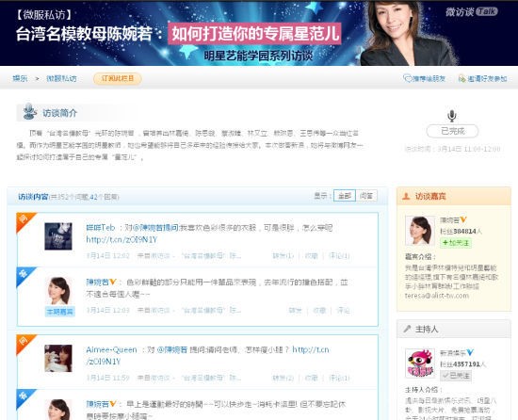Click the orange 问 badge on Aimee-Queen's question
Screen dimensions: 518x420
point(24,342)
